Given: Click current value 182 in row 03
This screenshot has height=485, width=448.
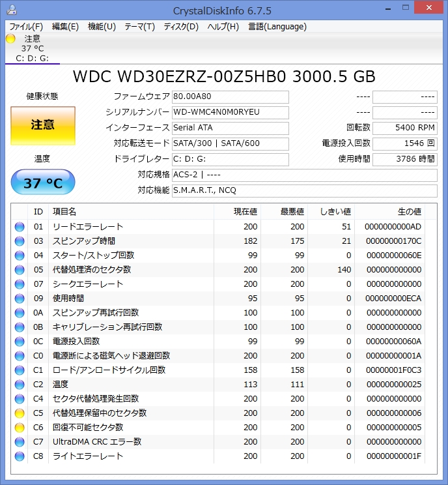Looking at the screenshot, I should click(x=250, y=241).
